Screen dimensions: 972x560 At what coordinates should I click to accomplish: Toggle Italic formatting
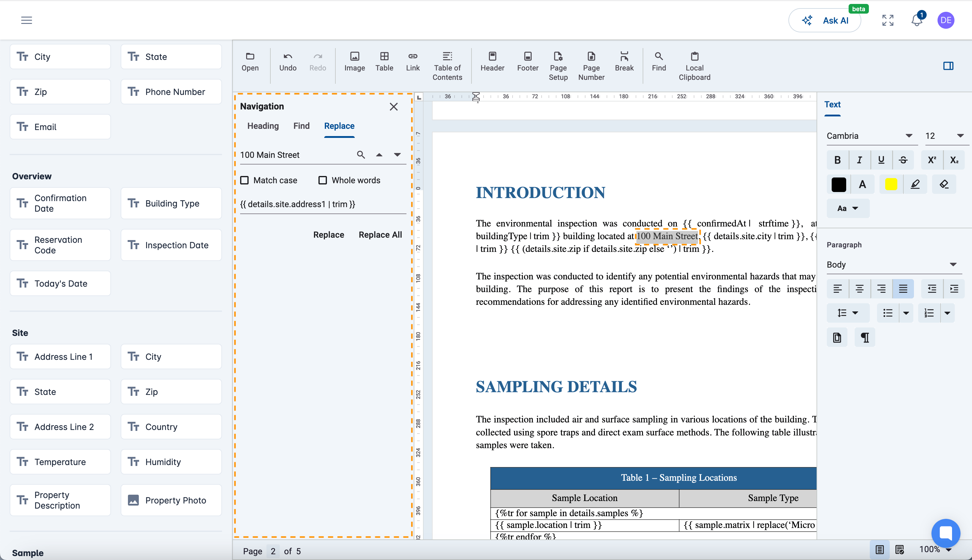(x=859, y=160)
